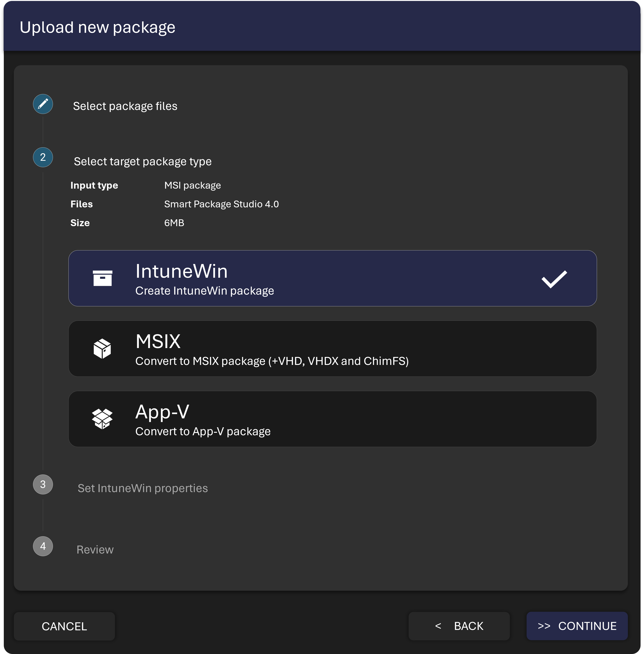Click the MSIX package cube icon
644x654 pixels.
(102, 348)
